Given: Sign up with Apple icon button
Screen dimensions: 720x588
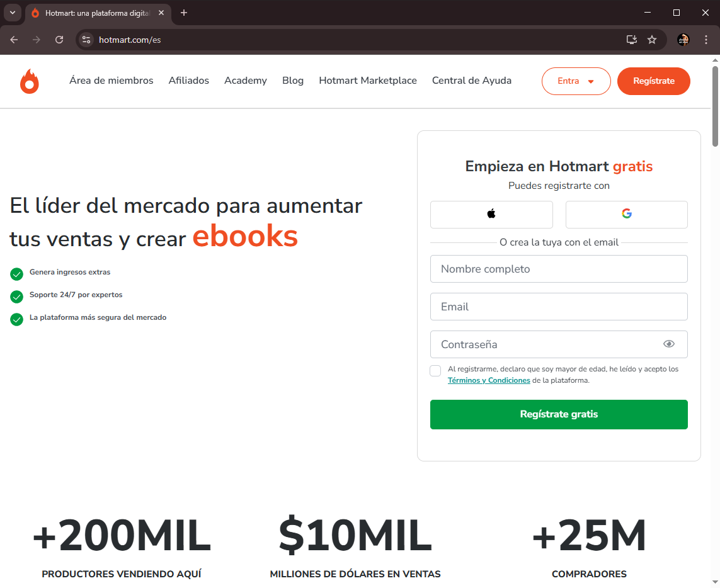Looking at the screenshot, I should 491,214.
